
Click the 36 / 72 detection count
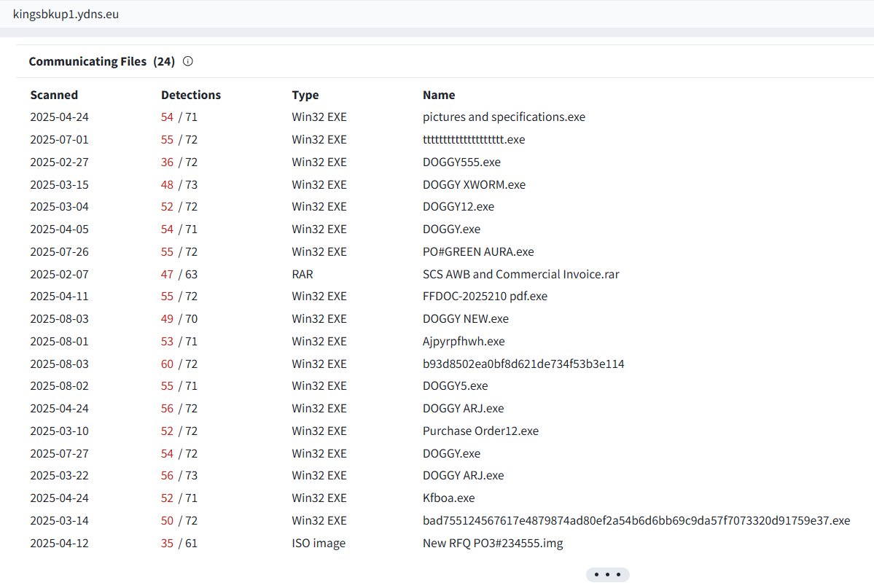tap(179, 162)
